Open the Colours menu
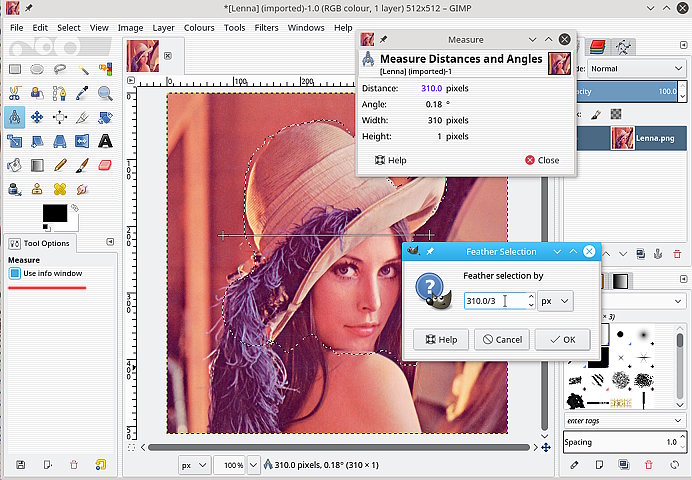The height and width of the screenshot is (480, 692). pos(198,27)
